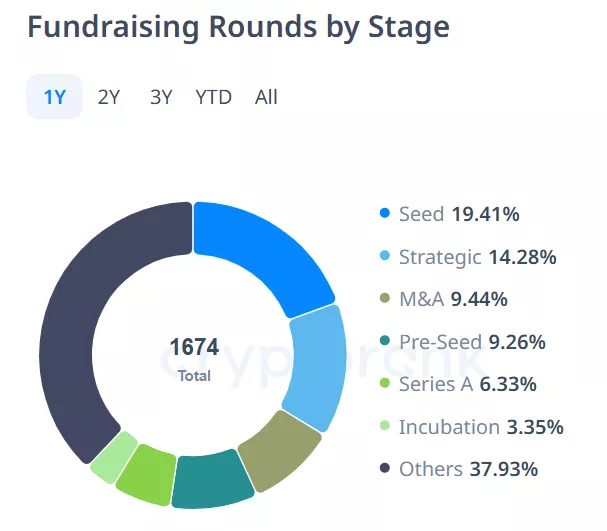Screen dimensions: 607x531
Task: Show the All time range
Action: (x=266, y=97)
